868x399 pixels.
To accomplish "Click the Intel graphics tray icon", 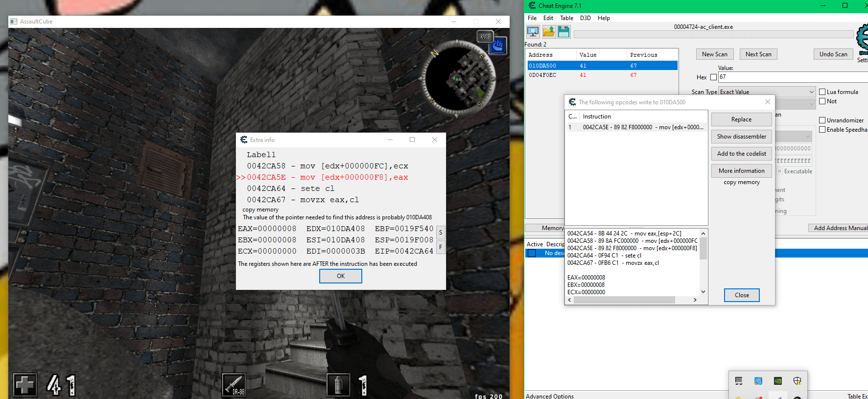I will click(758, 380).
